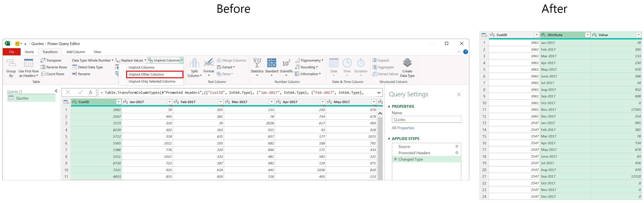Image resolution: width=644 pixels, height=203 pixels.
Task: Select the Transpose tool
Action: click(51, 60)
